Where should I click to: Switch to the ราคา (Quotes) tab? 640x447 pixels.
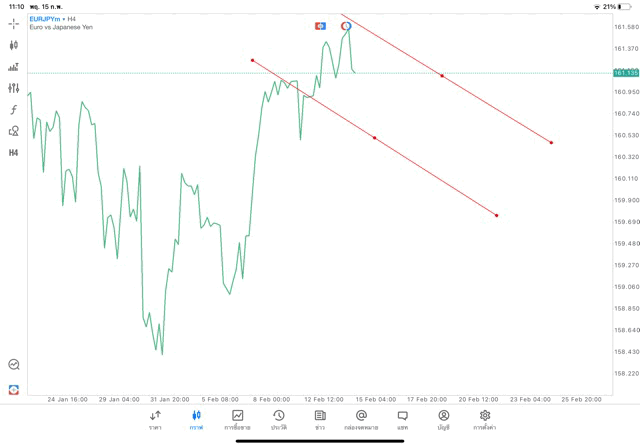(156, 419)
